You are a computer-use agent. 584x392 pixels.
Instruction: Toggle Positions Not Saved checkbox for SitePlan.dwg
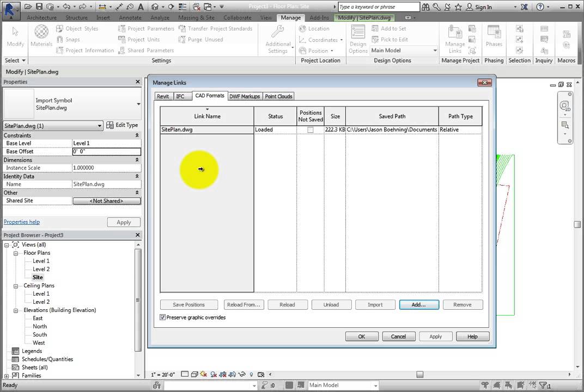click(x=311, y=130)
